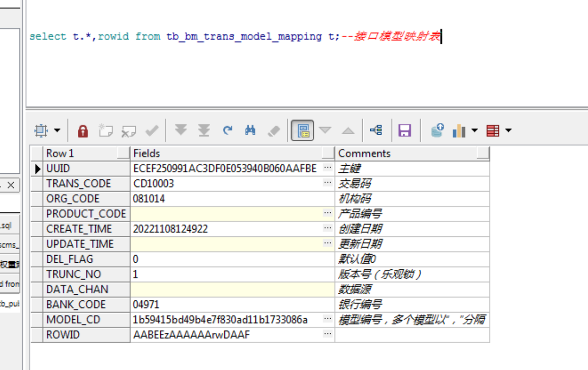Image resolution: width=588 pixels, height=370 pixels.
Task: Click the purple save results icon
Action: point(404,131)
